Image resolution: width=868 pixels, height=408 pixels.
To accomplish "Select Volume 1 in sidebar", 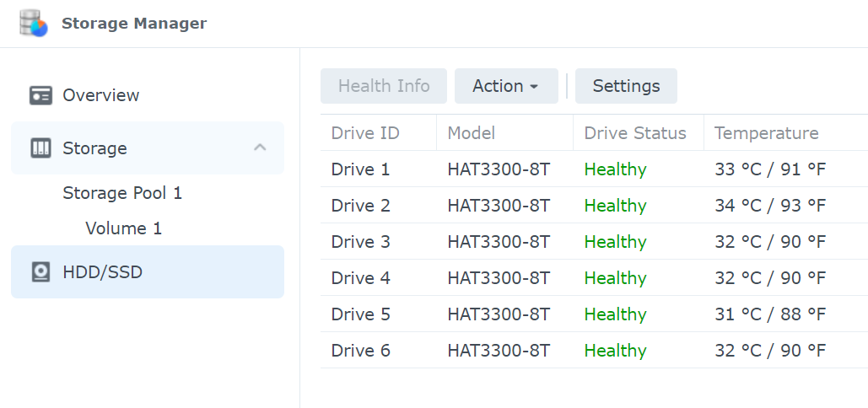I will pos(123,228).
